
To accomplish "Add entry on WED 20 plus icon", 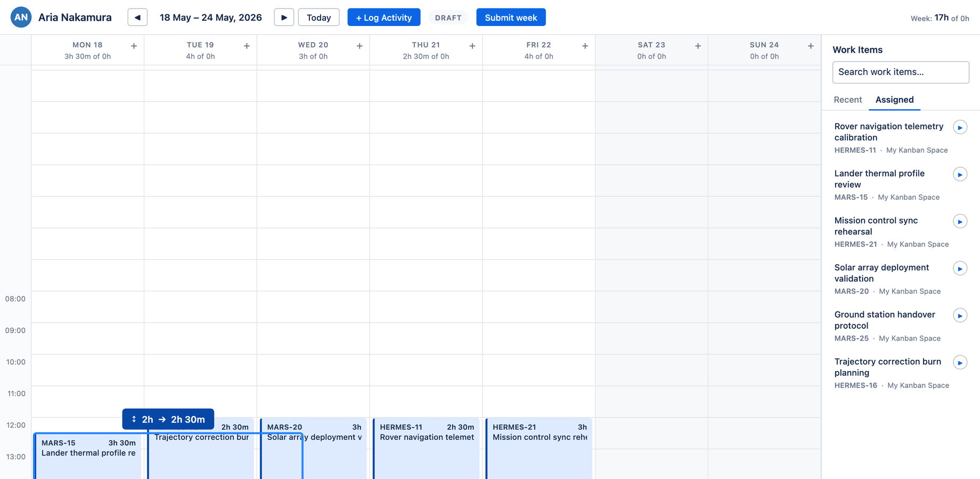I will pos(360,46).
